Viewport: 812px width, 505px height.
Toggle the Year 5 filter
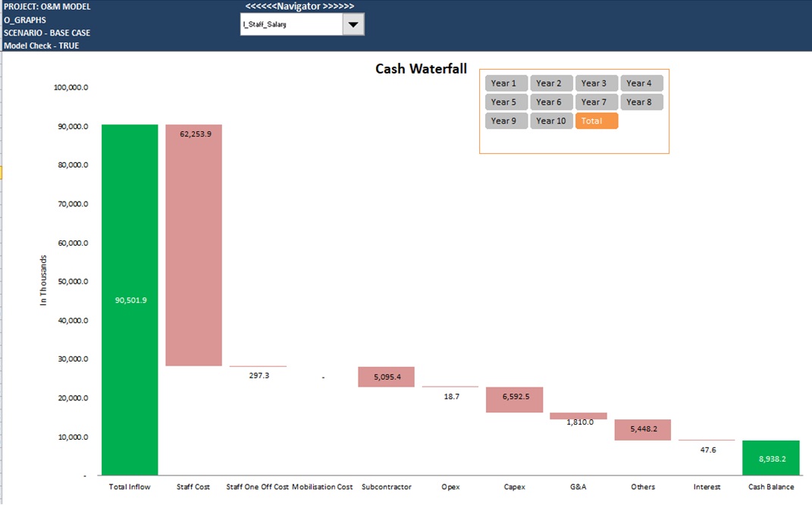pos(506,102)
